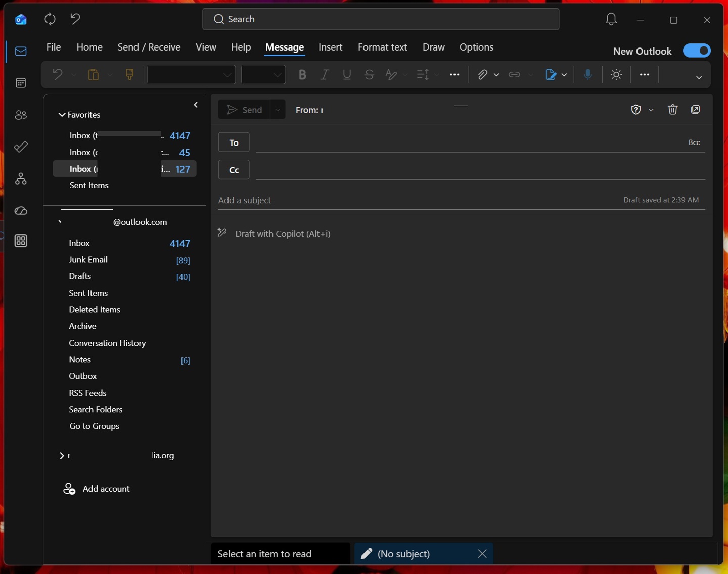
Task: Open line spacing options icon
Action: [423, 75]
